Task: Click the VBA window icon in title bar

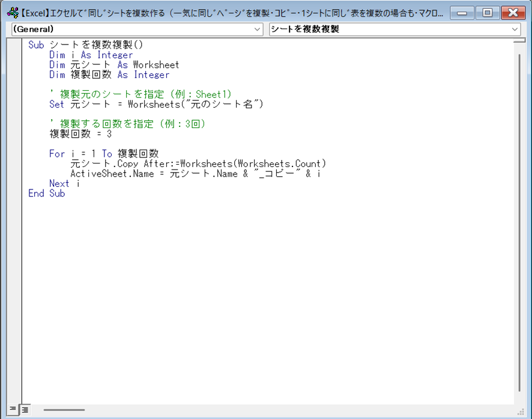Action: click(11, 13)
